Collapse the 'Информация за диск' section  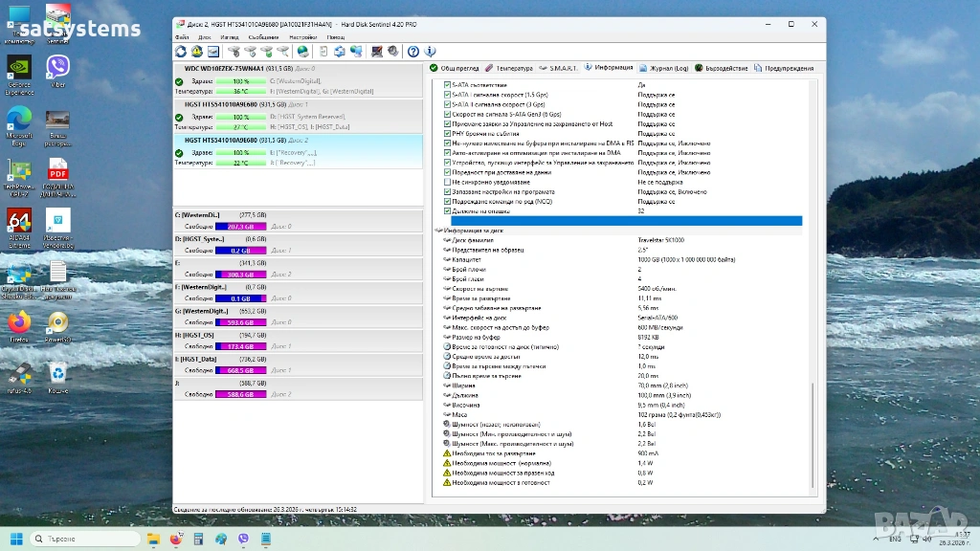(x=439, y=231)
